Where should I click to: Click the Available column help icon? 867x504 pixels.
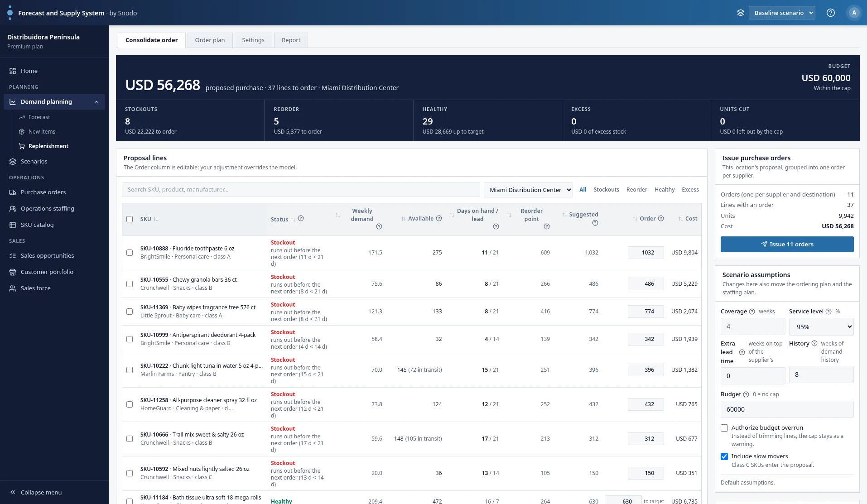439,219
